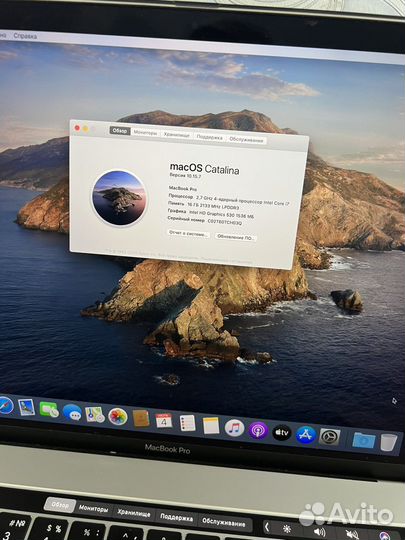Tap the volume speaker on Touch Bar
This screenshot has width=405, height=540.
(x=319, y=532)
